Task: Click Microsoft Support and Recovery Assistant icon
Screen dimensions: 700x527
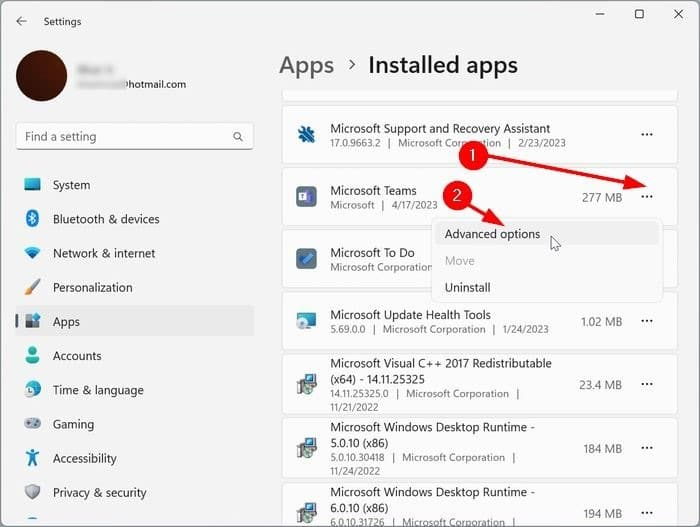Action: tap(306, 134)
